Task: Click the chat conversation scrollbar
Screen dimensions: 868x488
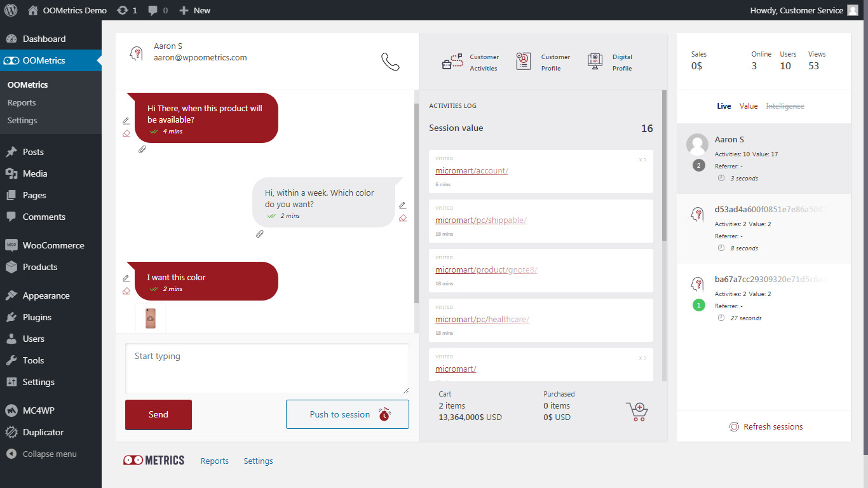Action: (416, 203)
